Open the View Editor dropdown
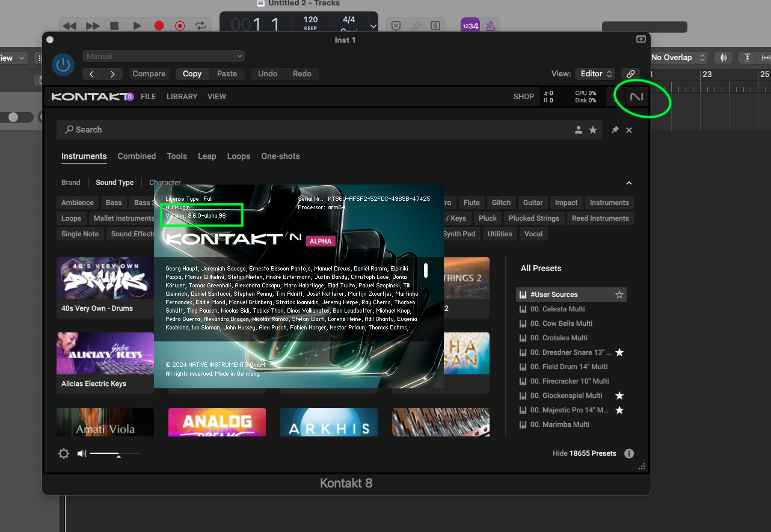771x532 pixels. point(595,74)
